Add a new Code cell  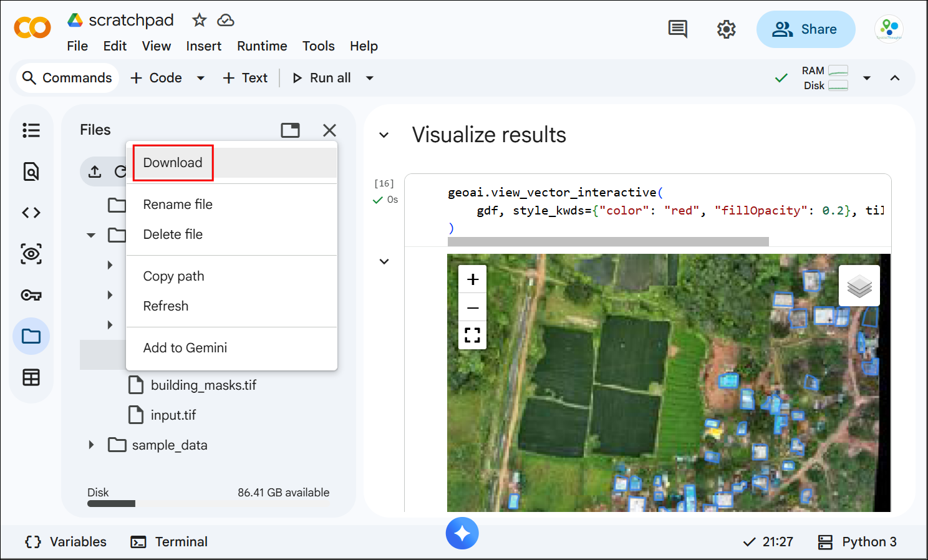tap(156, 78)
